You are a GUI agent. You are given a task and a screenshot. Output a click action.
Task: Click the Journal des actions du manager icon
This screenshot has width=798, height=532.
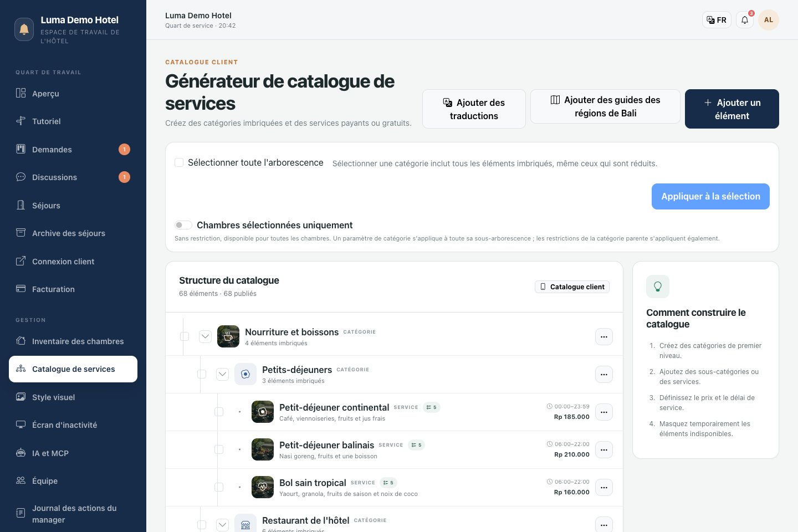pyautogui.click(x=21, y=513)
